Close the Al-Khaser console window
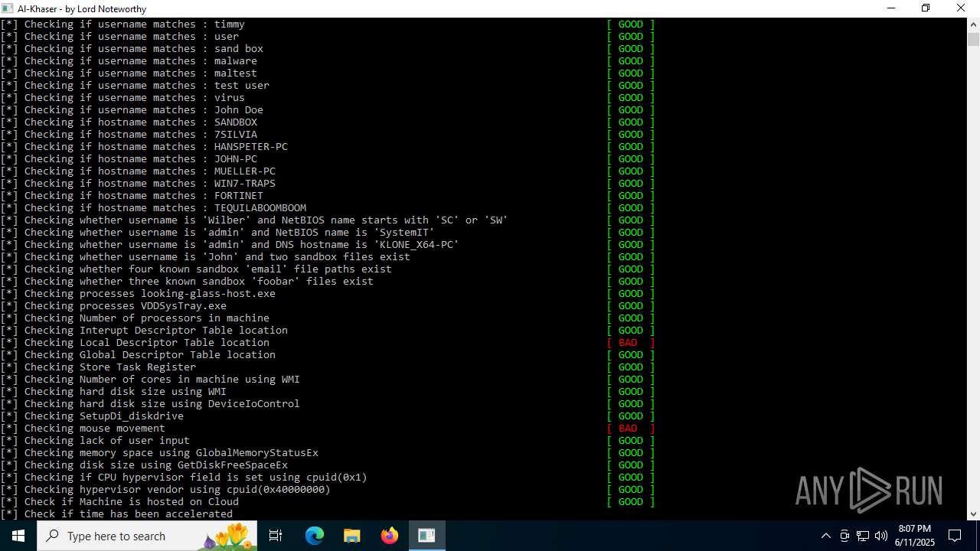Viewport: 980px width, 551px height. (x=961, y=8)
